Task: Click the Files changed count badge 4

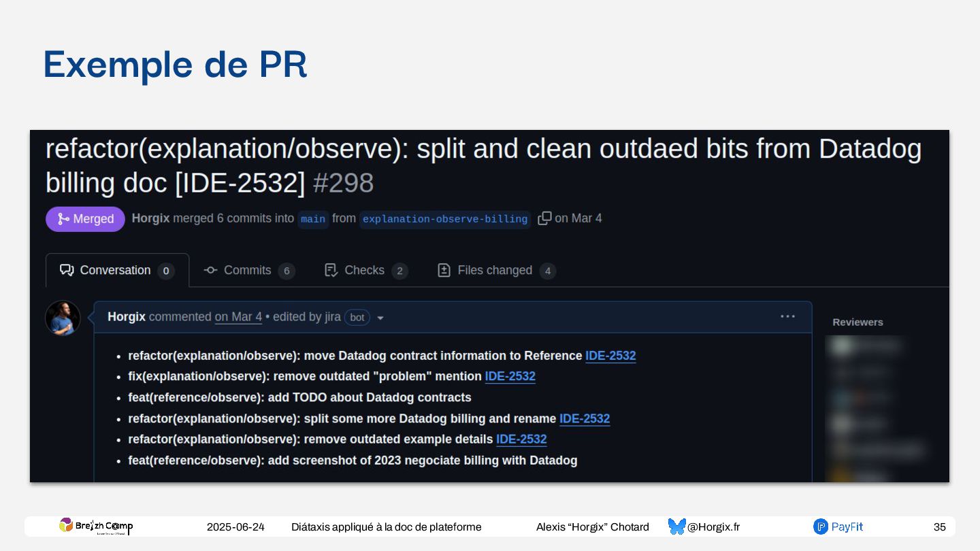Action: click(x=548, y=271)
